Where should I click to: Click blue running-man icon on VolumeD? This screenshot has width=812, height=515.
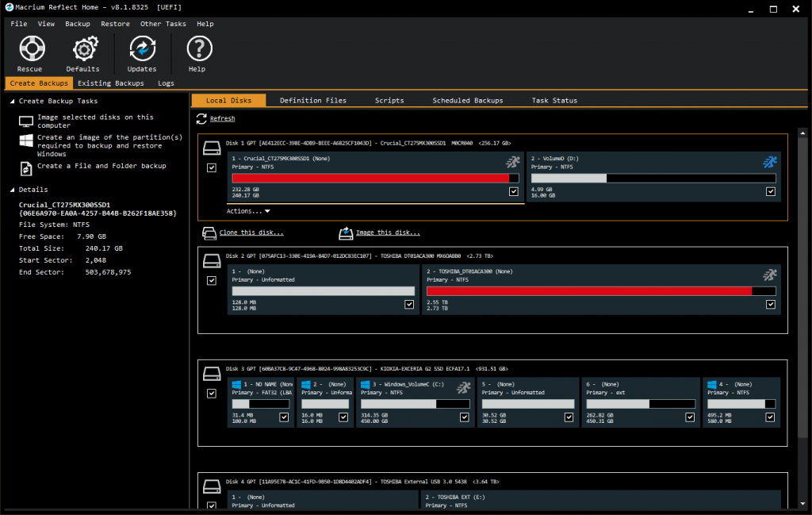770,162
